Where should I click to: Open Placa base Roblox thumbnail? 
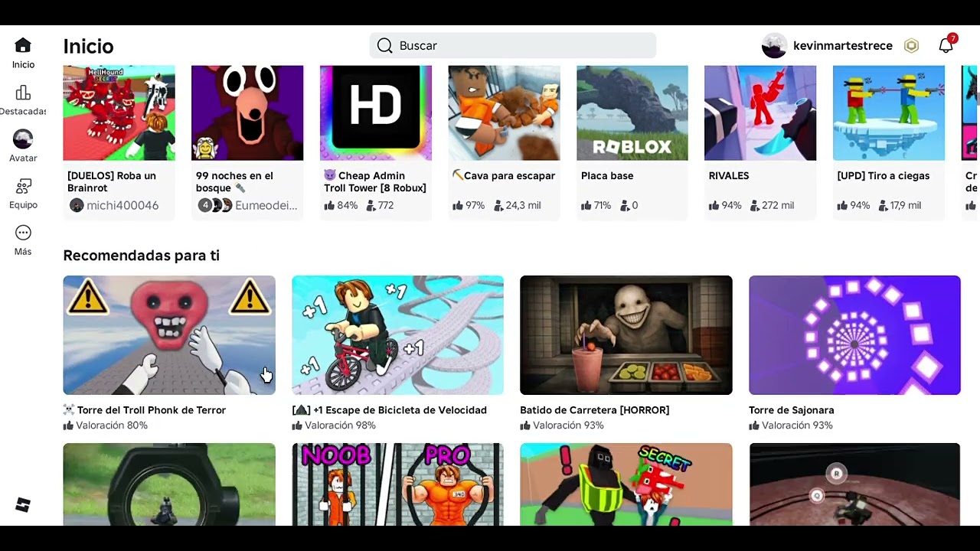(632, 113)
